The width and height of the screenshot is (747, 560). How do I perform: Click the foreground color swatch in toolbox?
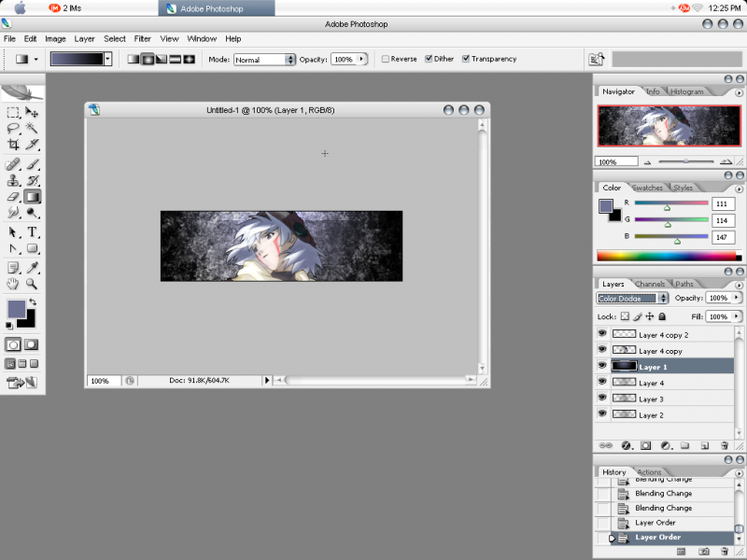[x=16, y=309]
